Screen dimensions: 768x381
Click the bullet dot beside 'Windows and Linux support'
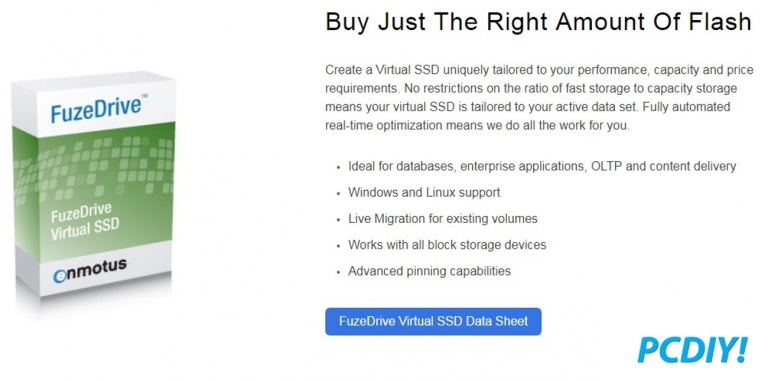click(x=338, y=193)
